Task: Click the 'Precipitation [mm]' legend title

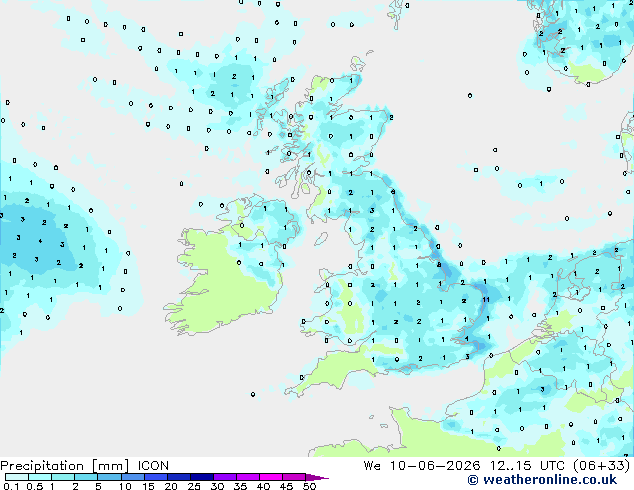Action: [x=65, y=466]
